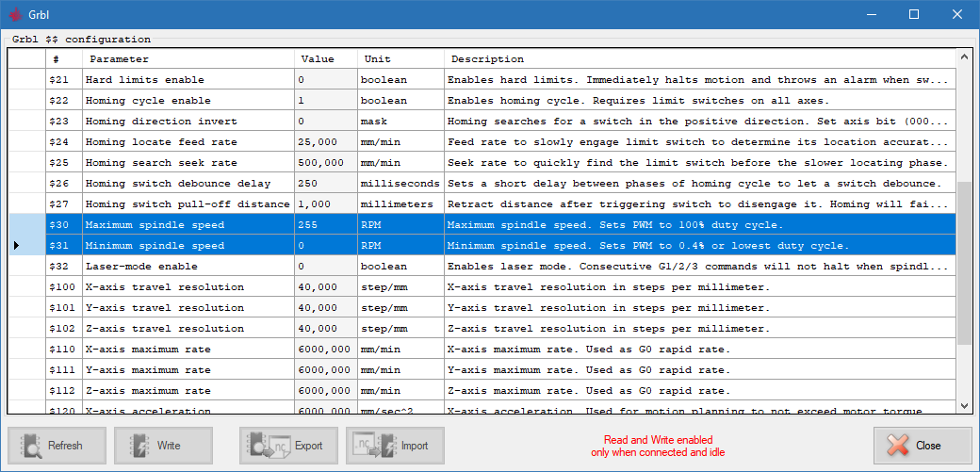Click the Unit column header
Image resolution: width=980 pixels, height=472 pixels.
pyautogui.click(x=400, y=59)
